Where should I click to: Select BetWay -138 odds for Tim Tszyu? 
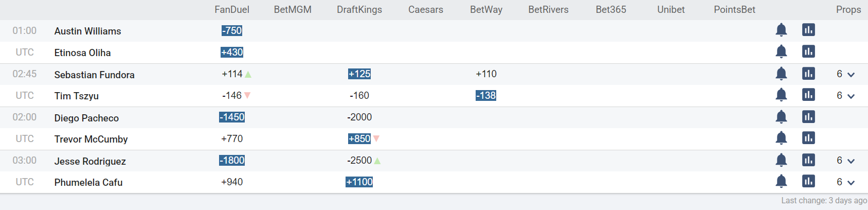pos(486,96)
